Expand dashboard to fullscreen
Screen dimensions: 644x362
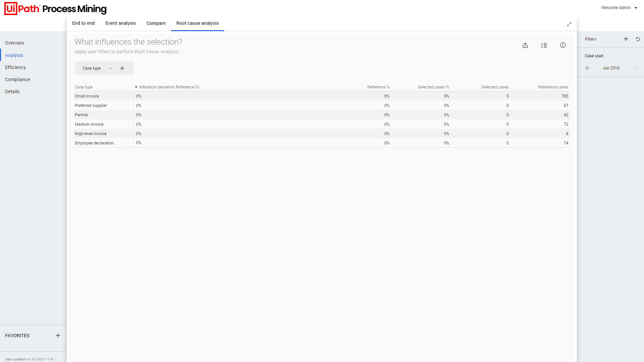pos(569,24)
